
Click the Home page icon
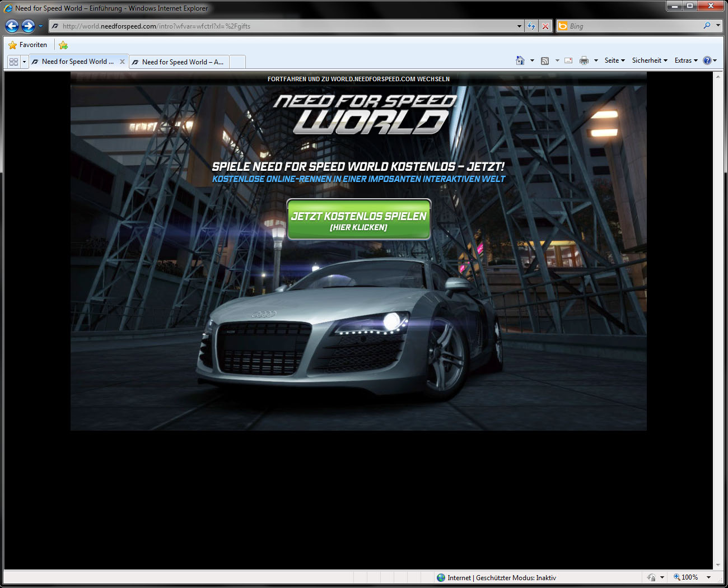[x=520, y=60]
